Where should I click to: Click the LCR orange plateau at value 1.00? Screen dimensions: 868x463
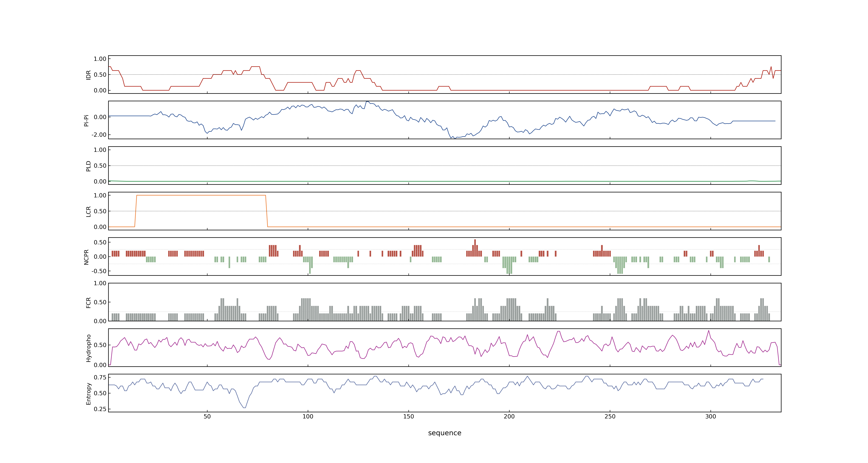click(201, 195)
